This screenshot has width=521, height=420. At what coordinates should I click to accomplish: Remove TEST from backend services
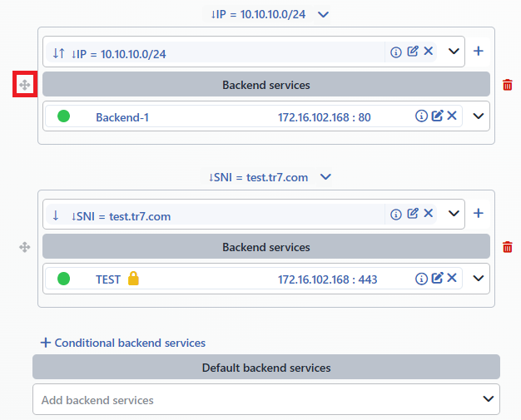point(452,278)
